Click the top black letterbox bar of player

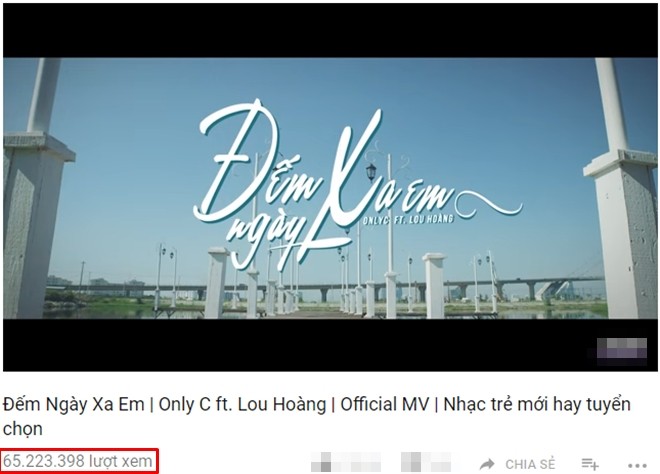click(x=330, y=30)
